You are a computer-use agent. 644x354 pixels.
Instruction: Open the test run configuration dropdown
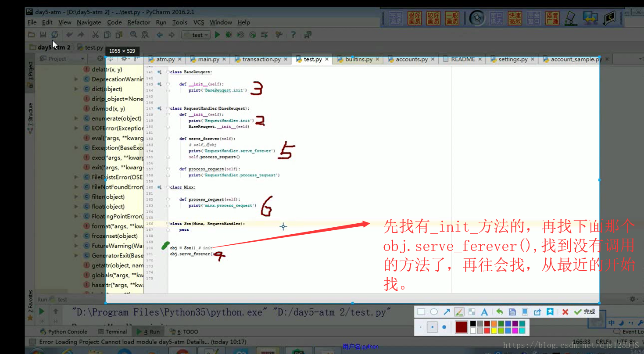[x=196, y=35]
